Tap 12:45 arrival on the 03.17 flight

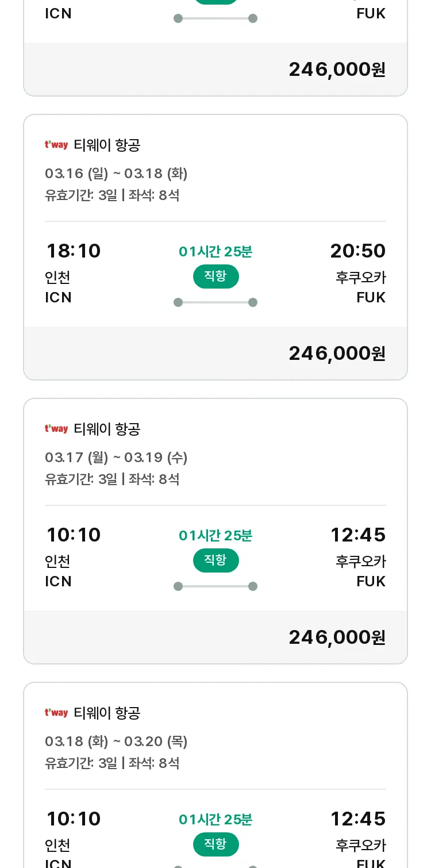coord(358,535)
